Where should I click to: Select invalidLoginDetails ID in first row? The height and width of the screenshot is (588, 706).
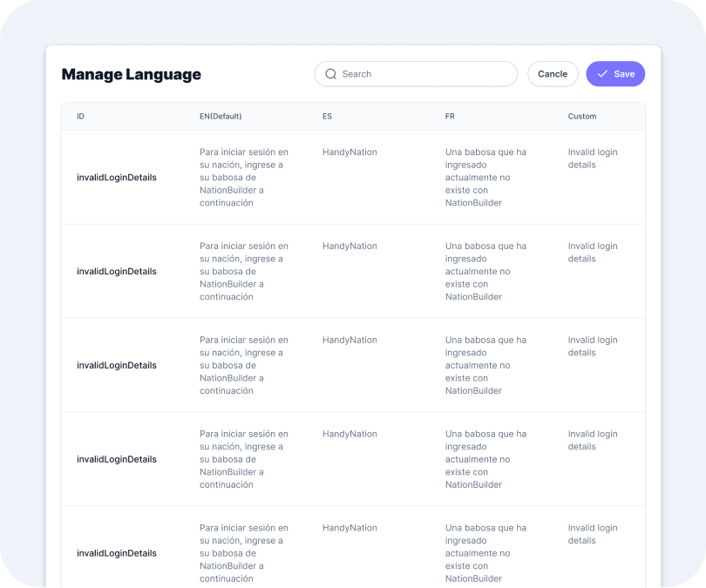pos(117,178)
